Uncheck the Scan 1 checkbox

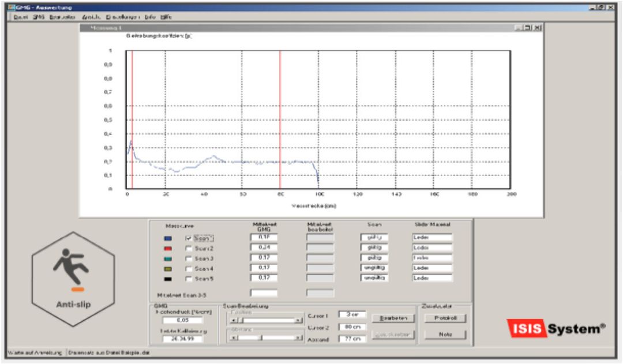point(189,238)
